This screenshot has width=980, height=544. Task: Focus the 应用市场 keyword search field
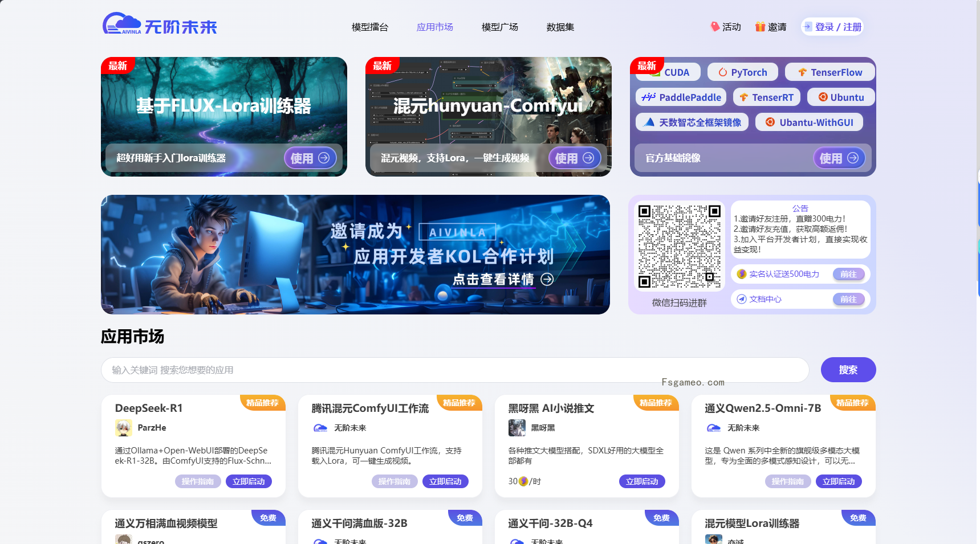coord(455,370)
